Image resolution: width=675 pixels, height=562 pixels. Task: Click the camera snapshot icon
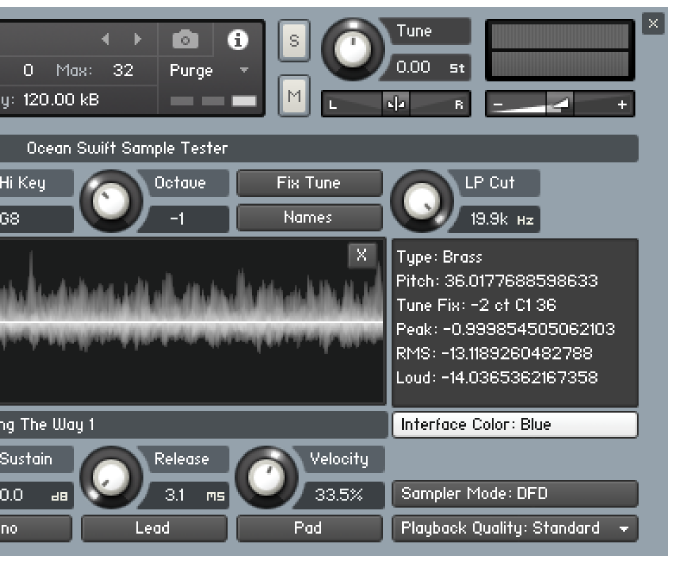(185, 40)
